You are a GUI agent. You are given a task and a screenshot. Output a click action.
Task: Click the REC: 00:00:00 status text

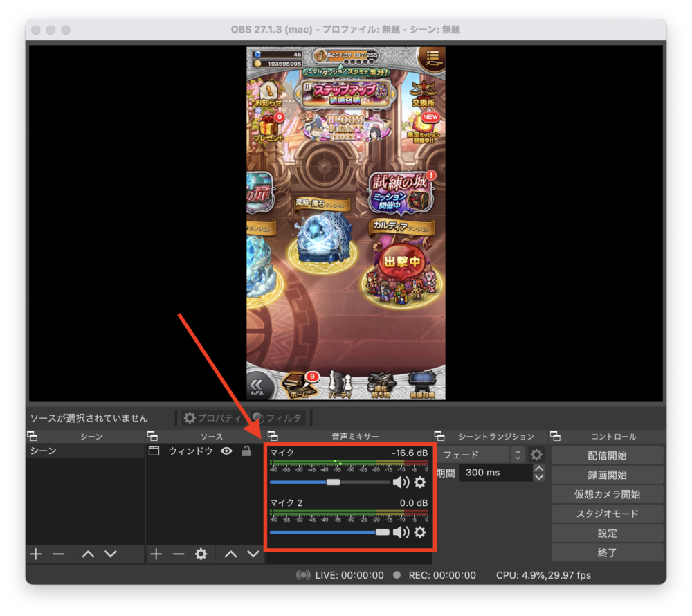442,575
